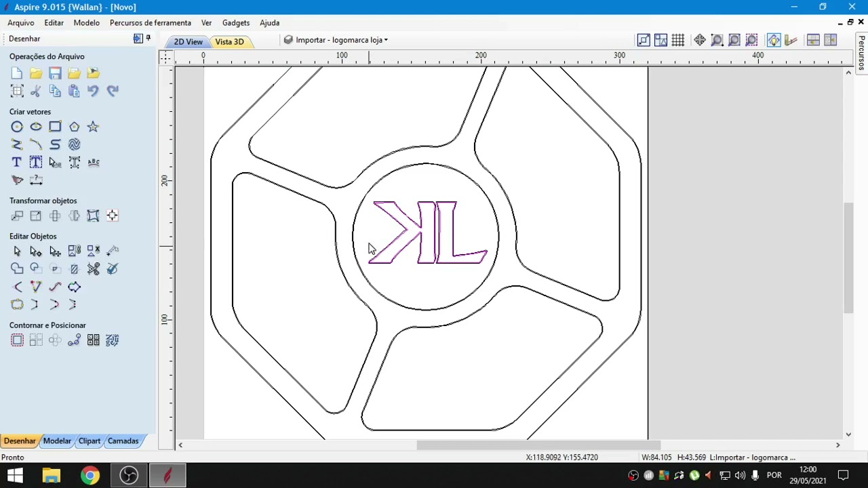Select the Text in bounding box tool
Screen dimensions: 868x488
[x=36, y=162]
